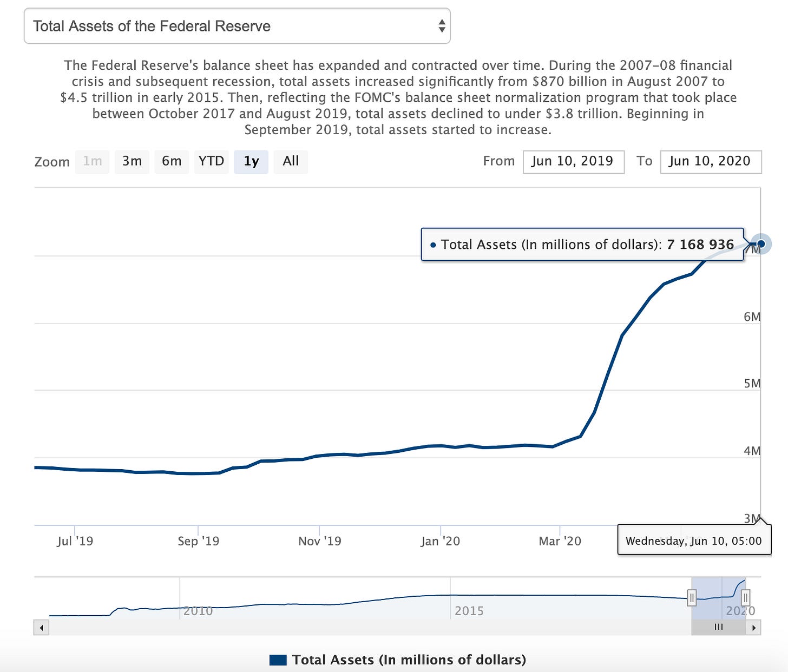Click the Wednesday, Jun 10, 05:00 date tooltip
Screen dimensions: 788x672
pos(694,541)
